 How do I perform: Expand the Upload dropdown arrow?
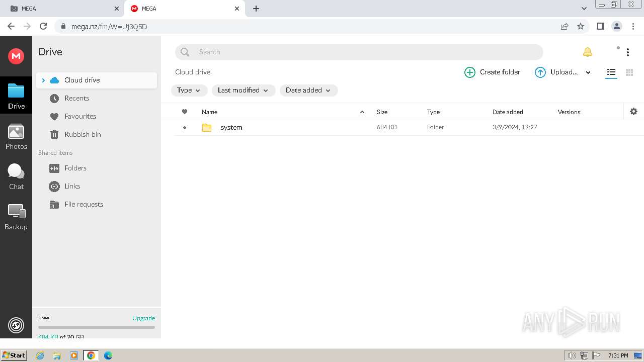click(x=588, y=72)
